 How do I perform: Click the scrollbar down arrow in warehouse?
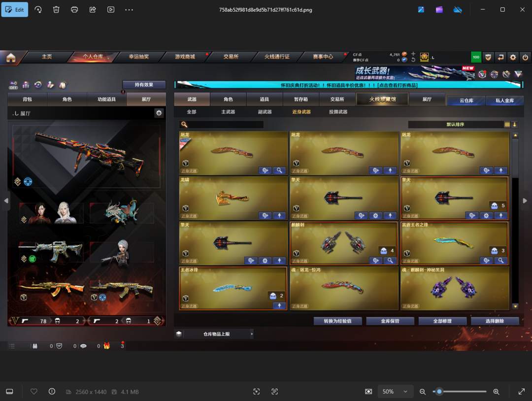click(x=515, y=306)
